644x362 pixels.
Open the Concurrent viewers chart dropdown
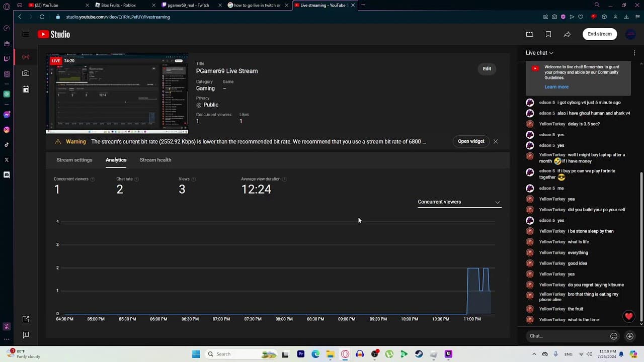(459, 202)
